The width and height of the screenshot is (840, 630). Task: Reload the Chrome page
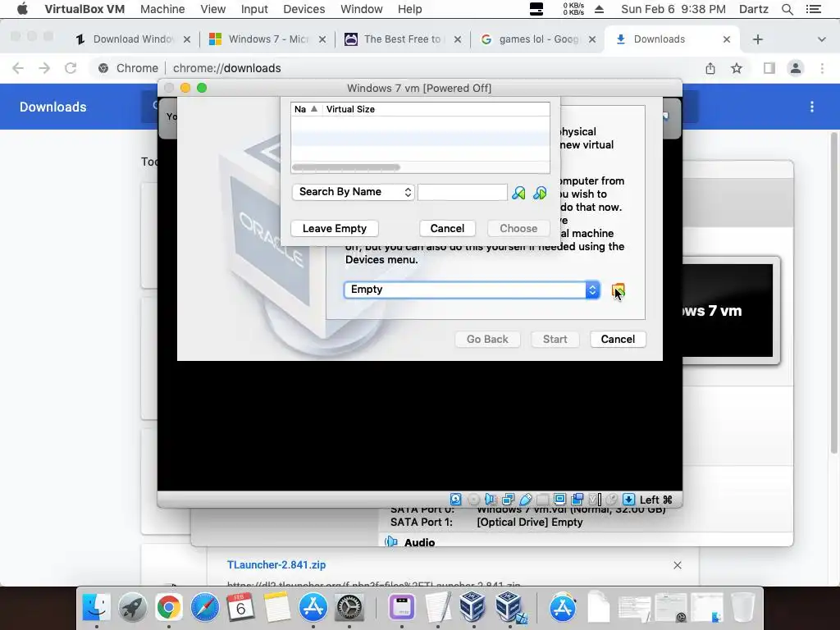[x=71, y=68]
